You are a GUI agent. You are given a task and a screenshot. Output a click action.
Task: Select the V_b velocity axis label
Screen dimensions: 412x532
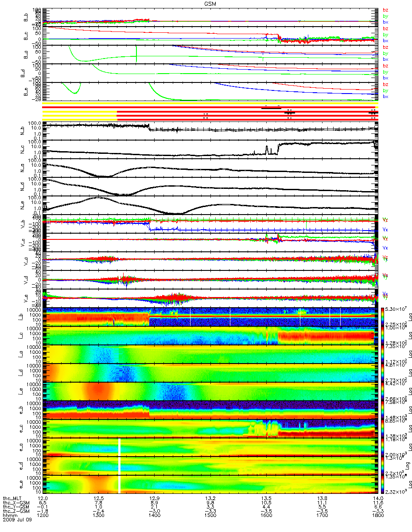tap(23, 223)
